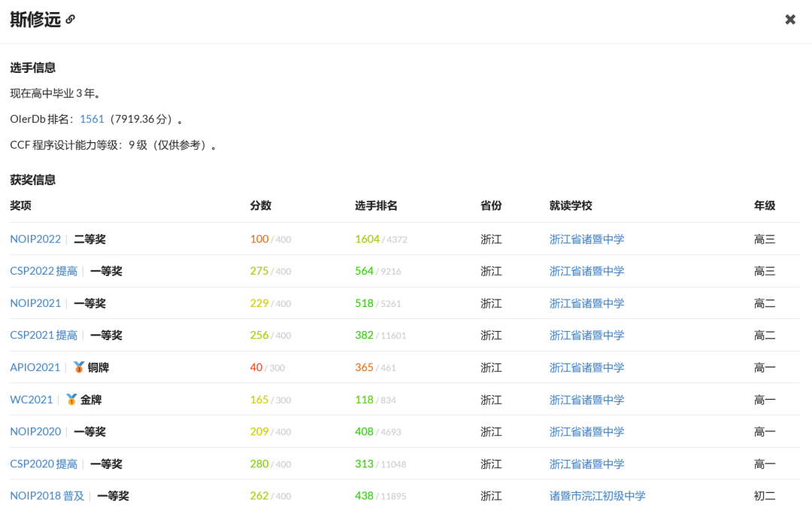The image size is (812, 511).
Task: Click the 就读学校 column header
Action: [x=571, y=205]
